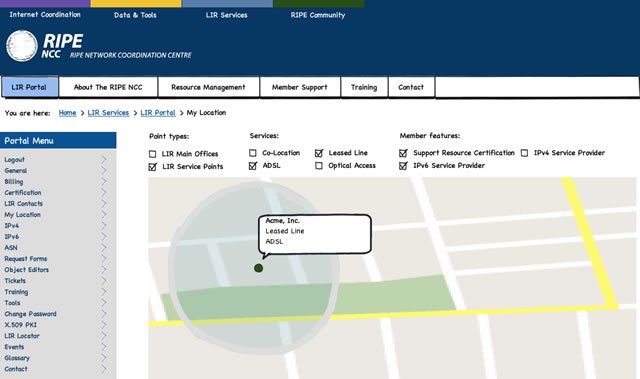Click the green location marker on map
Image resolution: width=640 pixels, height=379 pixels.
(258, 268)
